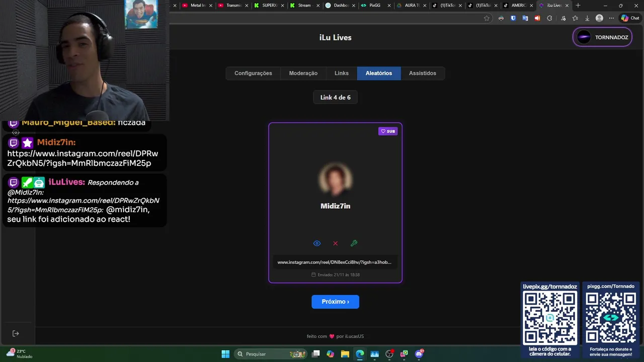Open Copilot from the taskbar
The height and width of the screenshot is (362, 644).
330,354
